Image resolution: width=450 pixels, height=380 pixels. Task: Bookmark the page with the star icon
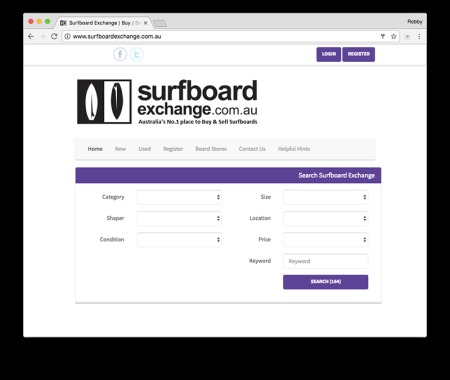(x=394, y=36)
